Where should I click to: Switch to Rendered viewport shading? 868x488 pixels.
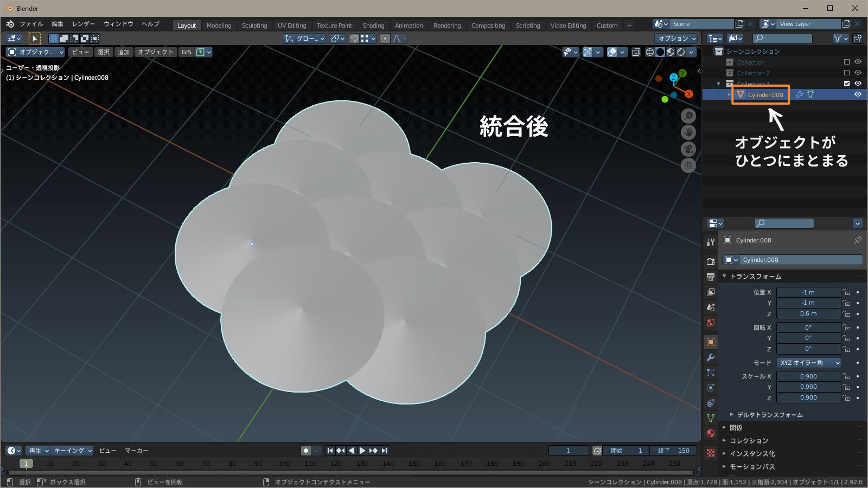pyautogui.click(x=681, y=52)
